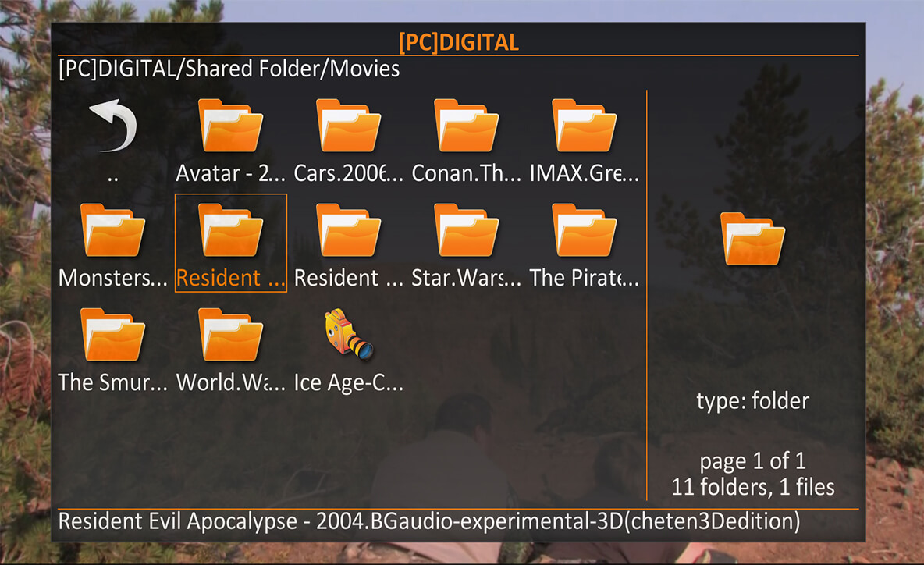
Task: Open the white-labeled Resident folder icon
Action: (x=348, y=230)
